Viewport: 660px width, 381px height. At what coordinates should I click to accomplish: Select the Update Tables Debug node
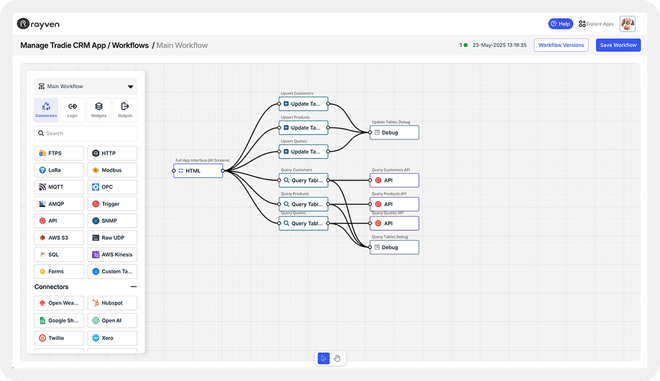coord(394,133)
